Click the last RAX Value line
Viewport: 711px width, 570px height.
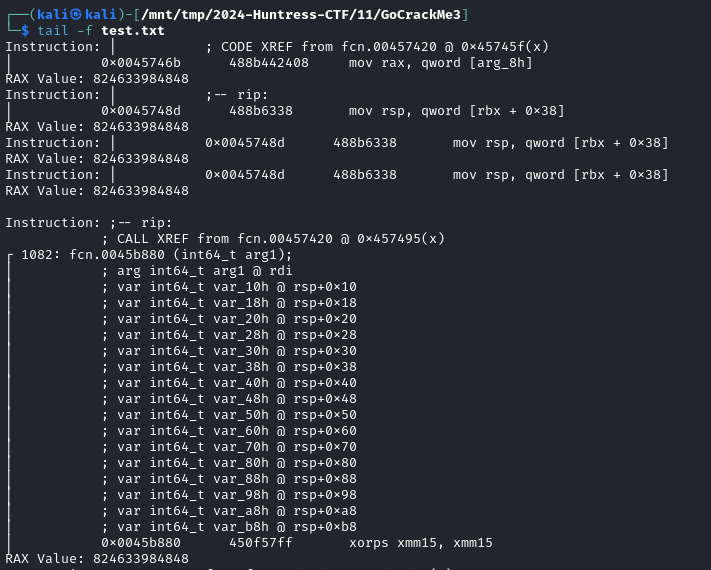click(x=97, y=558)
